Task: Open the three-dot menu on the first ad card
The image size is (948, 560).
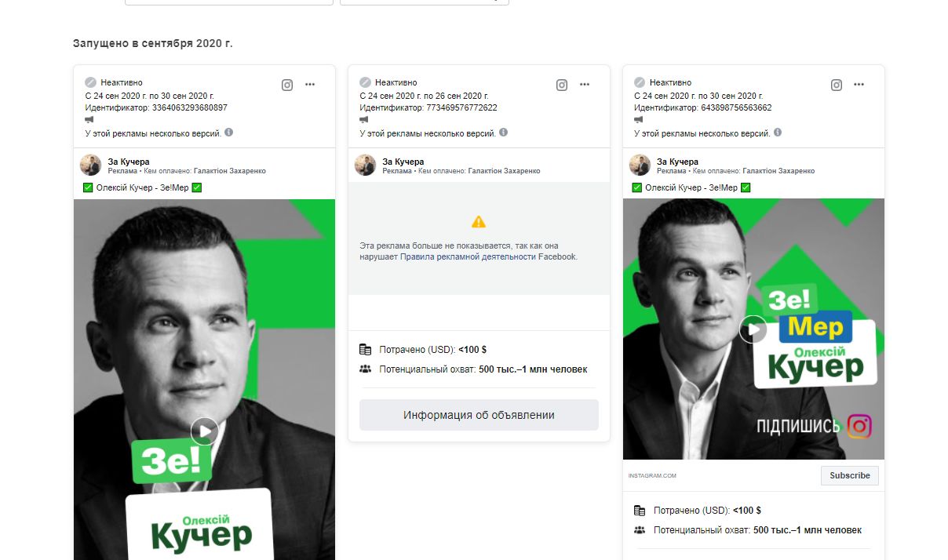Action: pyautogui.click(x=310, y=85)
